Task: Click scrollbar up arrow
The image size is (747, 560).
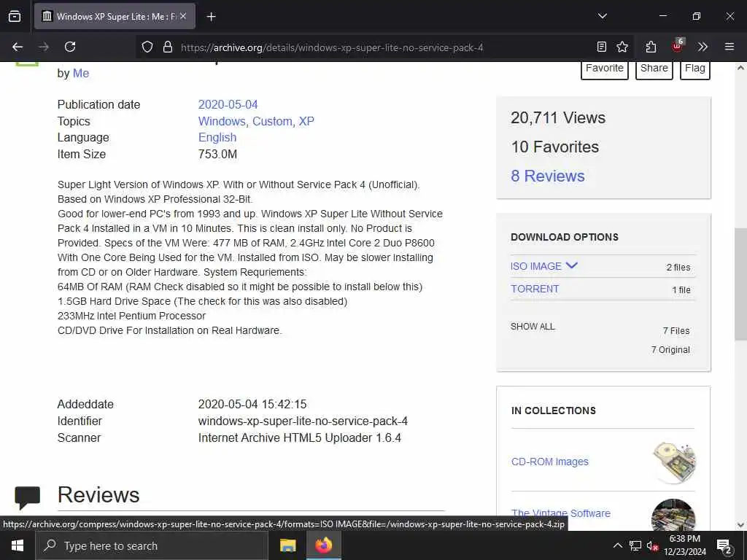Action: click(740, 68)
